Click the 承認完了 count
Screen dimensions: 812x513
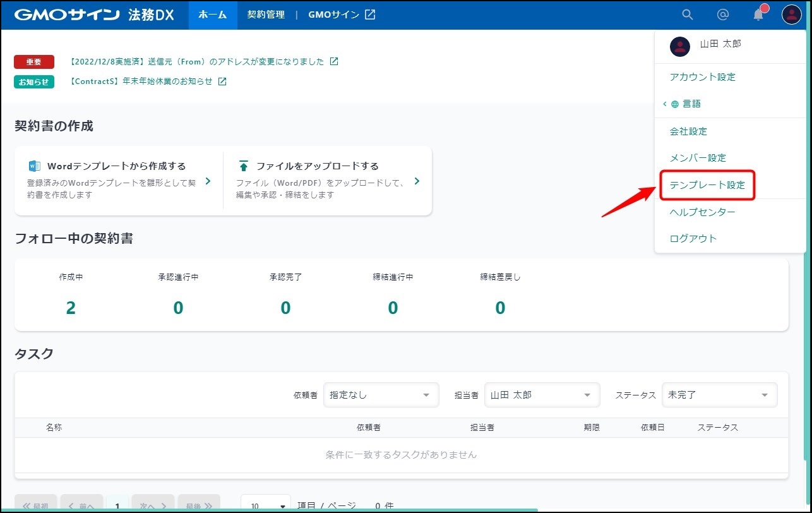point(285,308)
